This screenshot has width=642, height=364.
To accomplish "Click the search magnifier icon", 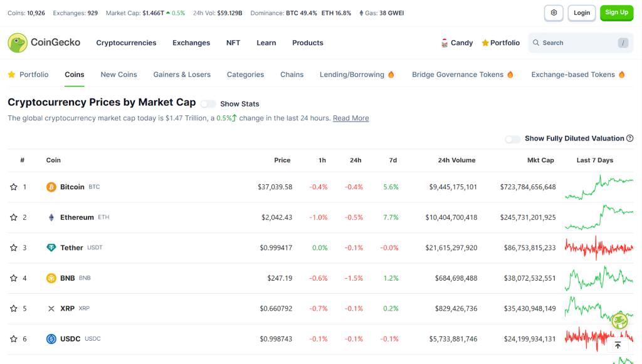I will [536, 43].
